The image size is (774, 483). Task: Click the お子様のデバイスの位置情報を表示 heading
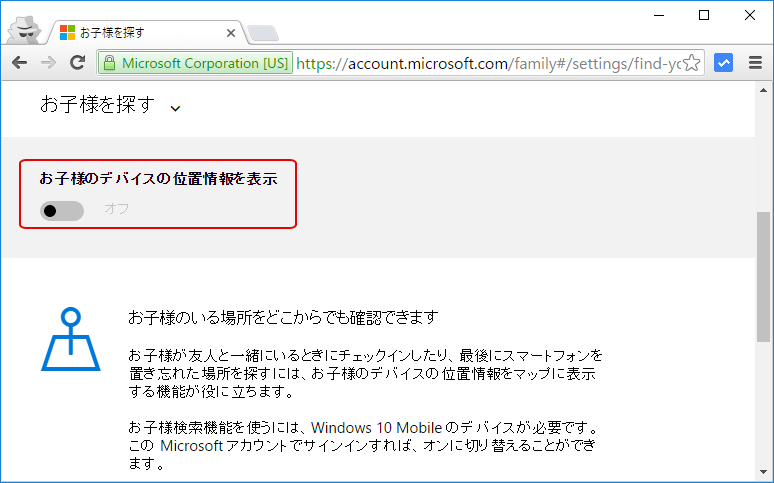[x=158, y=178]
